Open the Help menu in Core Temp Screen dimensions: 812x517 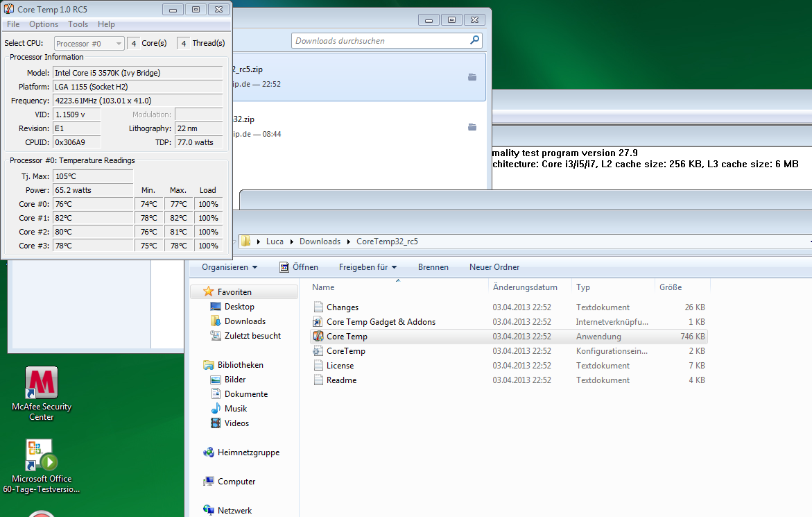coord(106,24)
